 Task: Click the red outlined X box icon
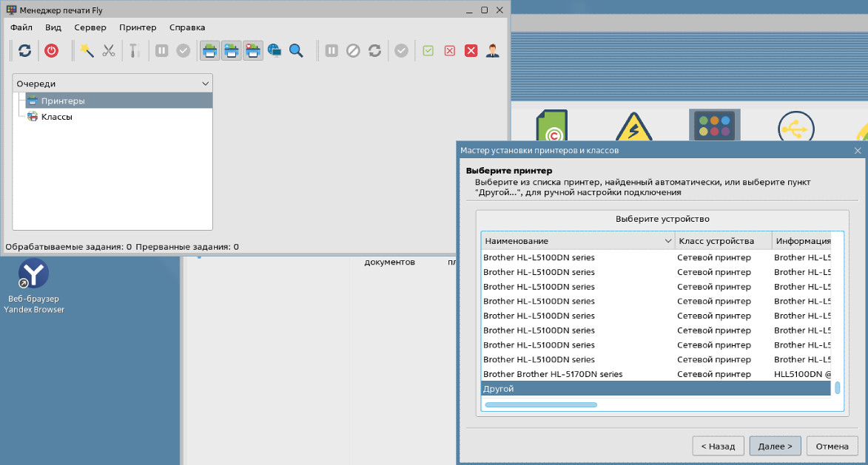pos(449,50)
